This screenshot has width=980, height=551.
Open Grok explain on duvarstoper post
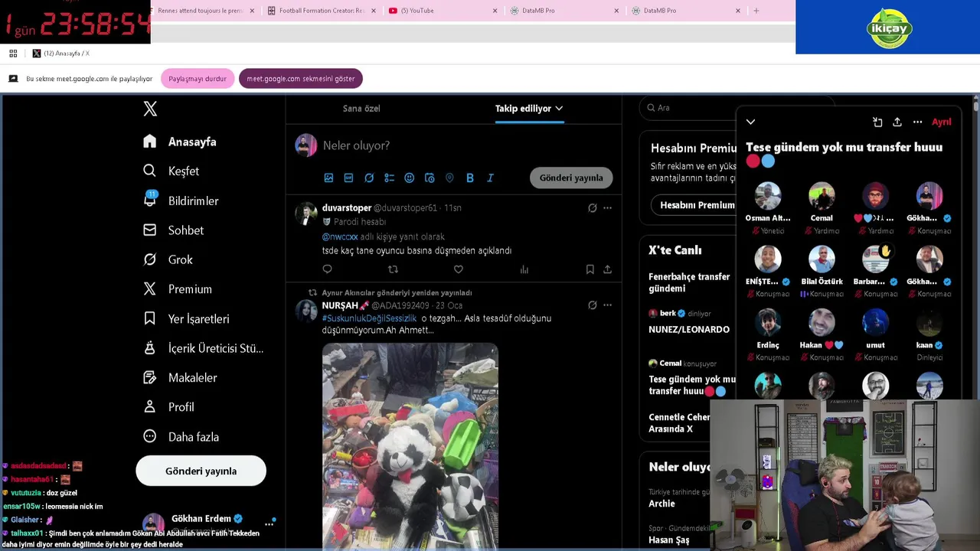592,207
